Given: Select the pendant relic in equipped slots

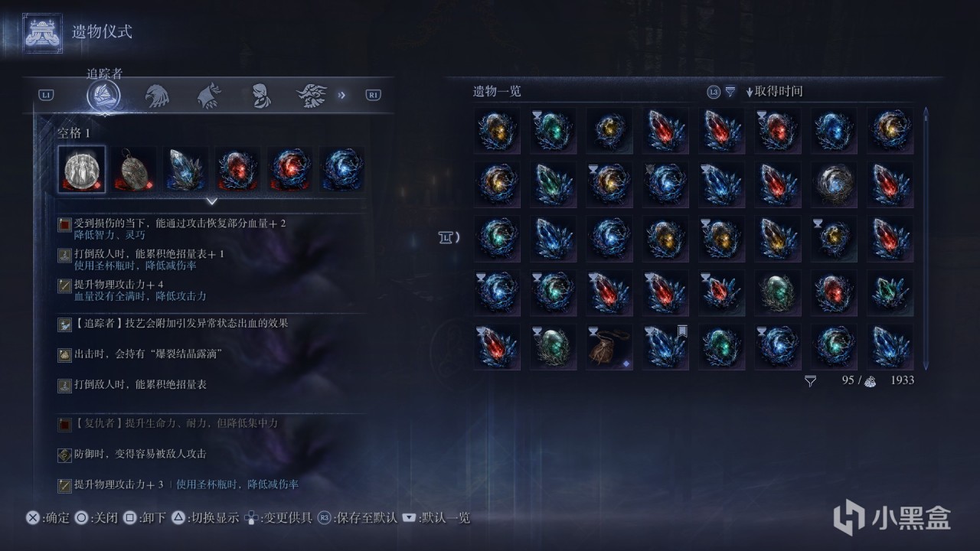Looking at the screenshot, I should [x=134, y=169].
